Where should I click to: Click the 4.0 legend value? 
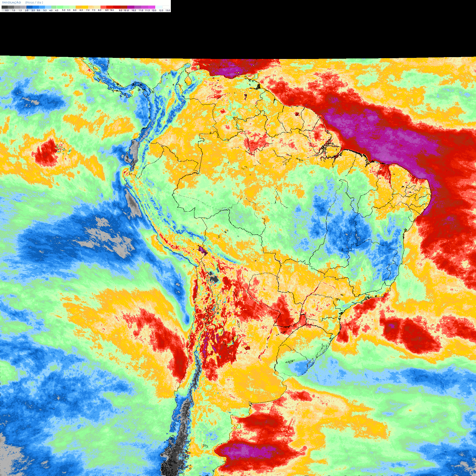coord(51,10)
